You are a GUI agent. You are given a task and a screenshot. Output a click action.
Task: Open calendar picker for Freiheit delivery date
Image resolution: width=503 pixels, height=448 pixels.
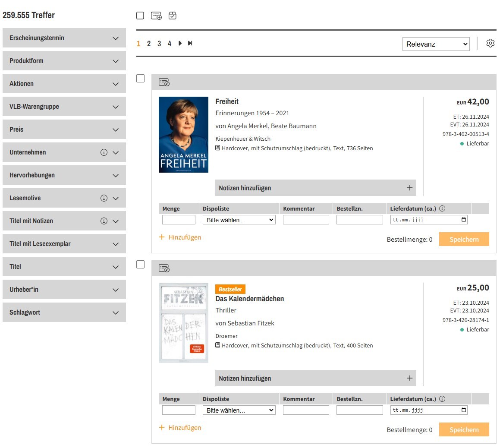point(464,220)
